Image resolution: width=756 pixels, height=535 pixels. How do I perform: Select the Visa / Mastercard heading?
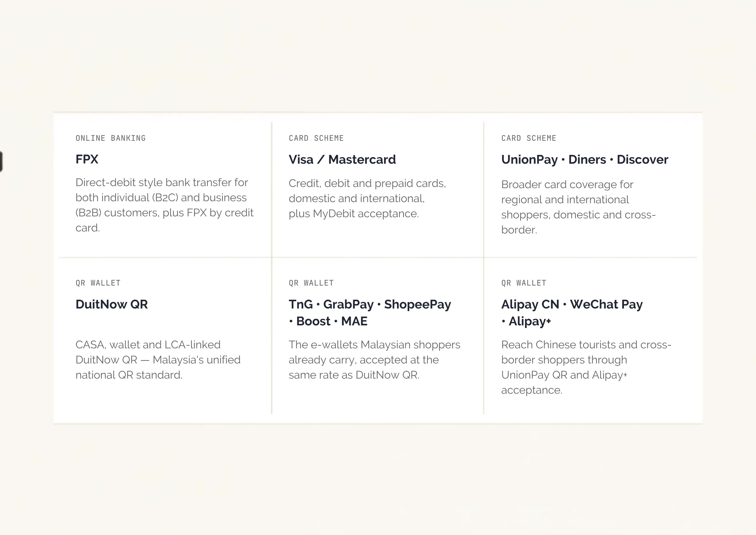[342, 159]
